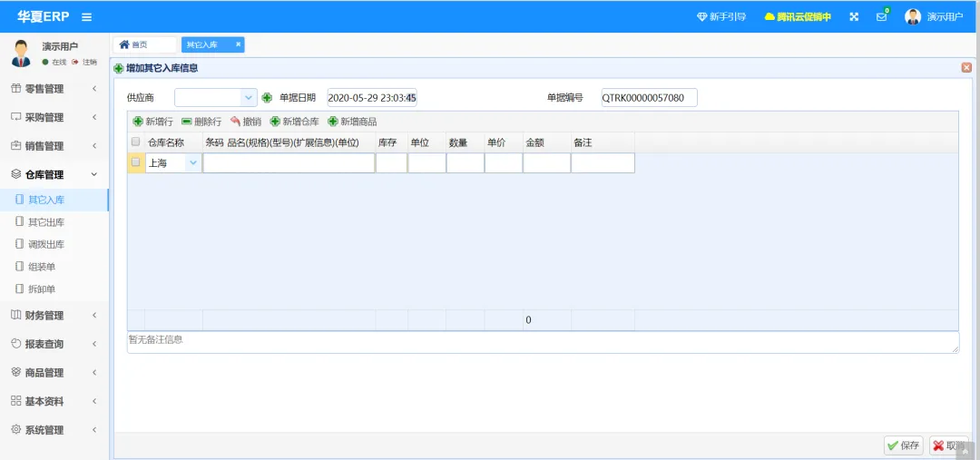The image size is (980, 460).
Task: Toggle fullscreen mode icon in header
Action: [x=854, y=17]
